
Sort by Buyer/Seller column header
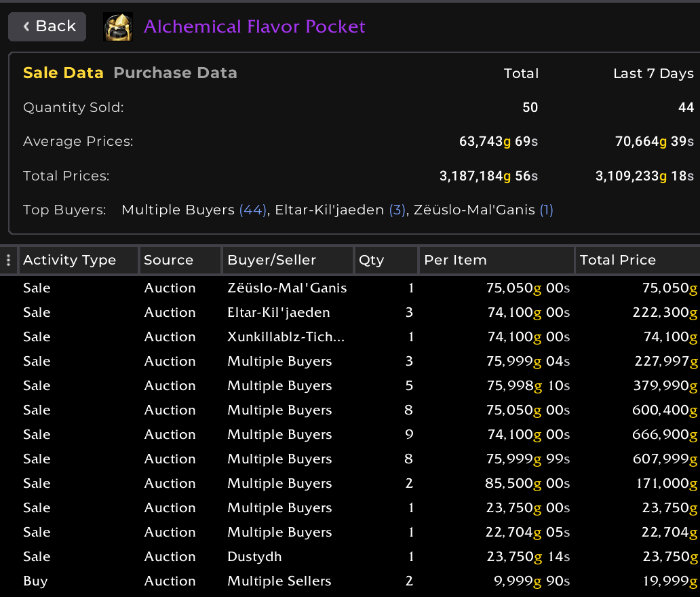coord(288,260)
